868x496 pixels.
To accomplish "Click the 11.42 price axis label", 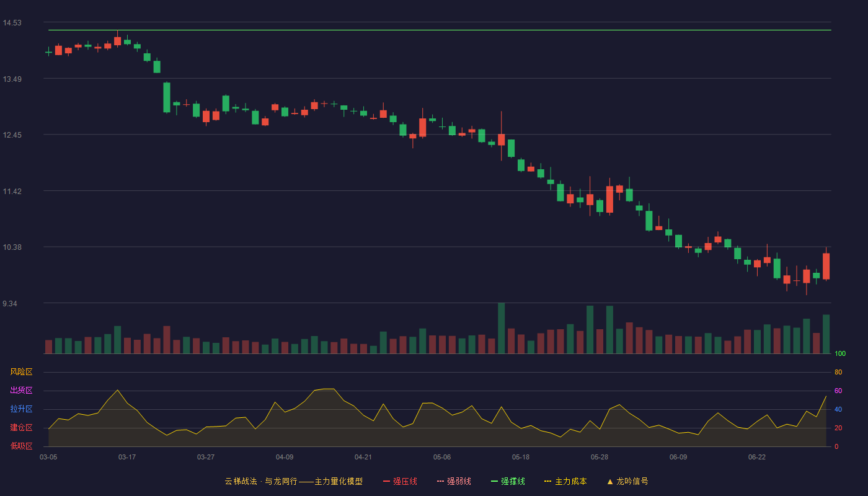I will coord(12,192).
